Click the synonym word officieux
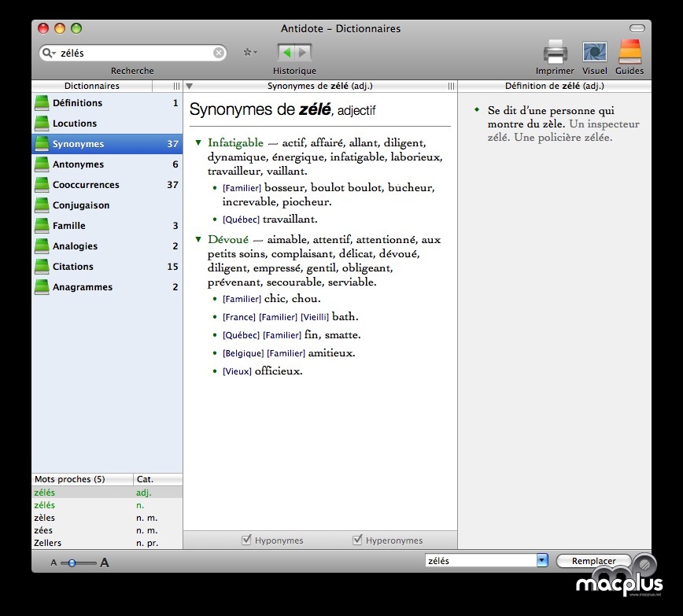 pos(277,371)
